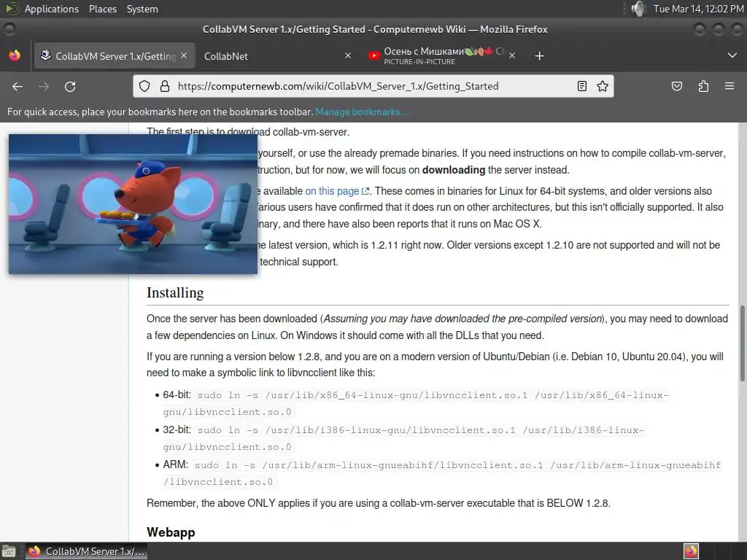Viewport: 747px width, 560px height.
Task: List all tabs dropdown arrow
Action: [732, 55]
